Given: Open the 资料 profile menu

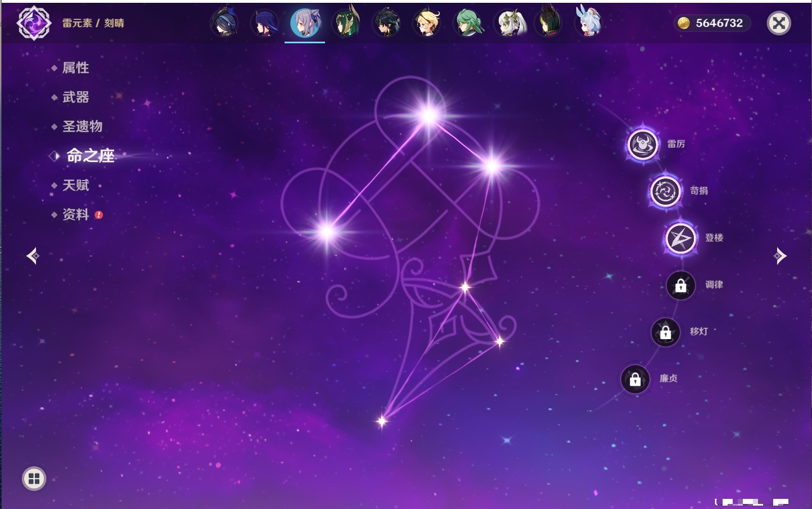Looking at the screenshot, I should 75,214.
